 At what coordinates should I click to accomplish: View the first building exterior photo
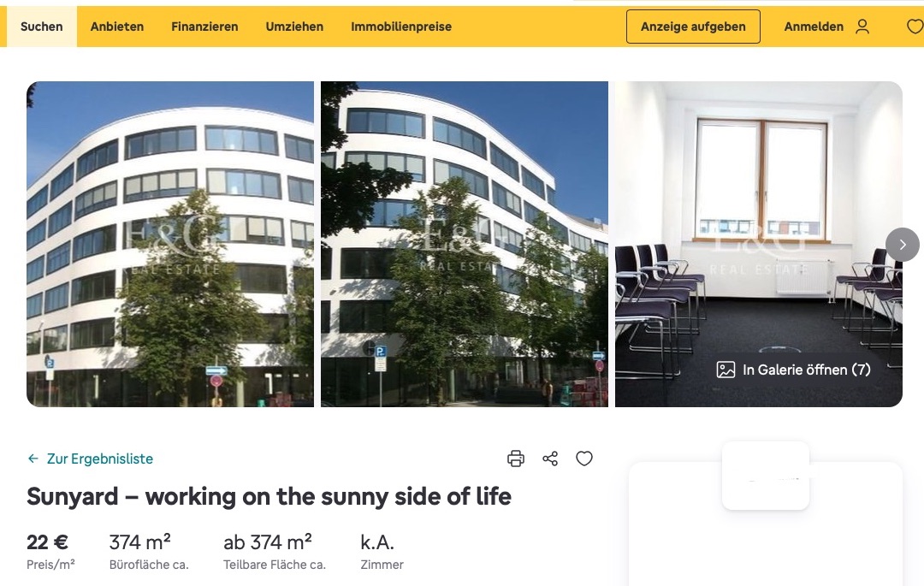coord(170,244)
